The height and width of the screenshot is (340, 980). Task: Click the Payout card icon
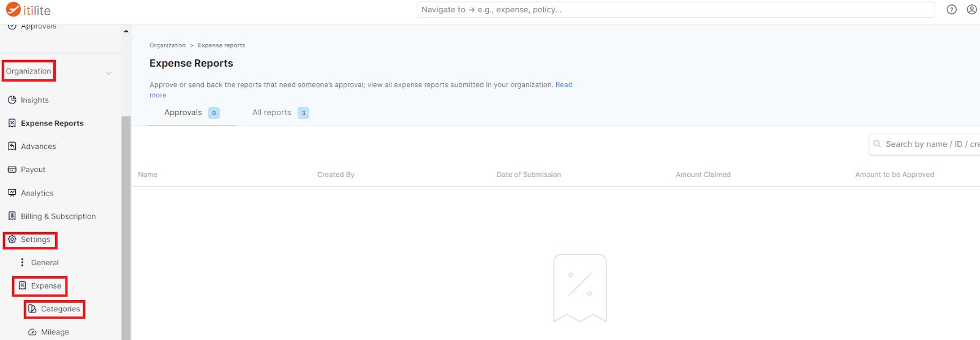(x=12, y=170)
